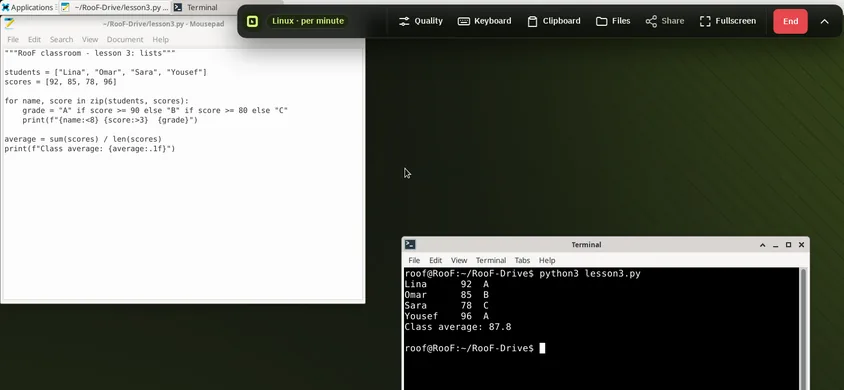Open the Terminal menu in Terminal window
The height and width of the screenshot is (390, 844).
(x=491, y=260)
